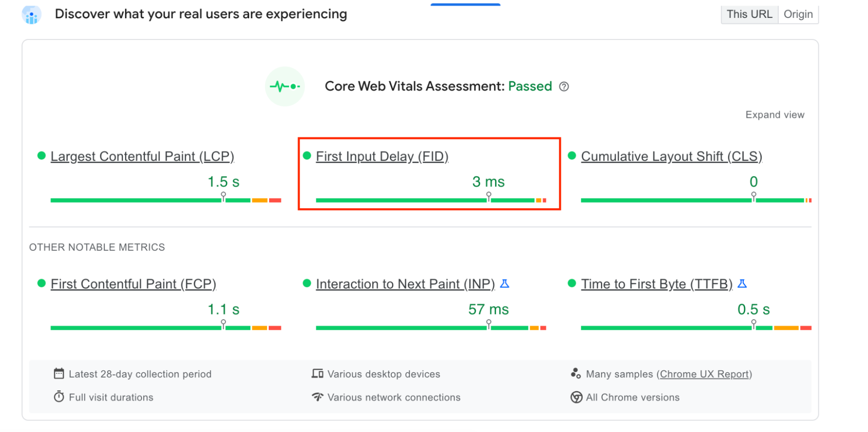Click the Core Web Vitals help icon

[x=564, y=87]
